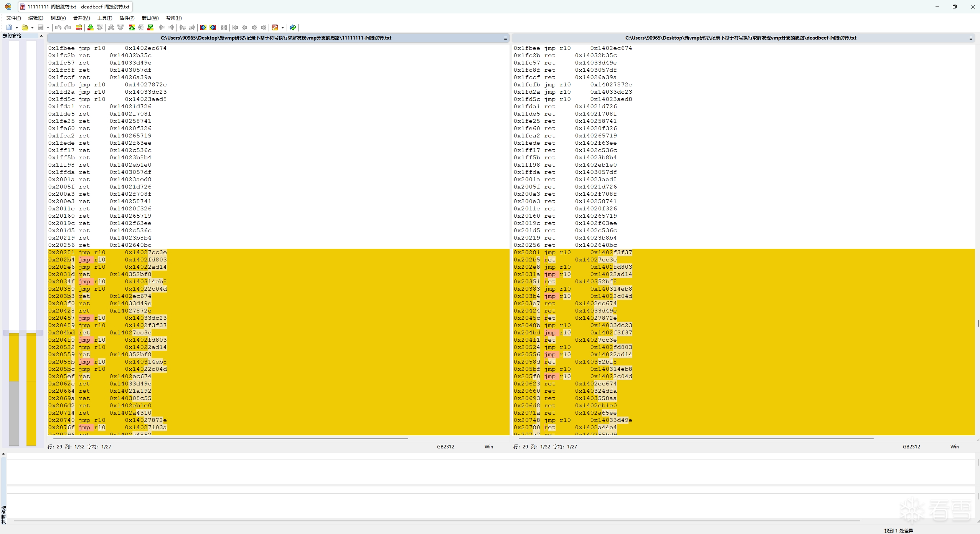Expand the Open folder dropdown arrow
Screen dimensions: 980x534
(32, 27)
